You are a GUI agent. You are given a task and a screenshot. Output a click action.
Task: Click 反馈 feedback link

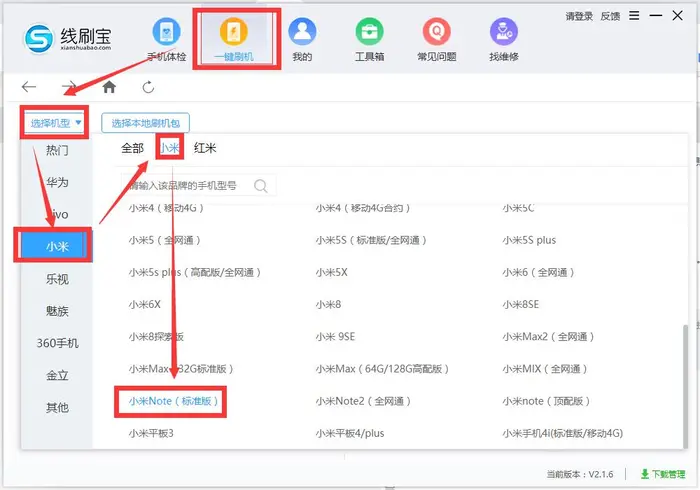(x=610, y=17)
